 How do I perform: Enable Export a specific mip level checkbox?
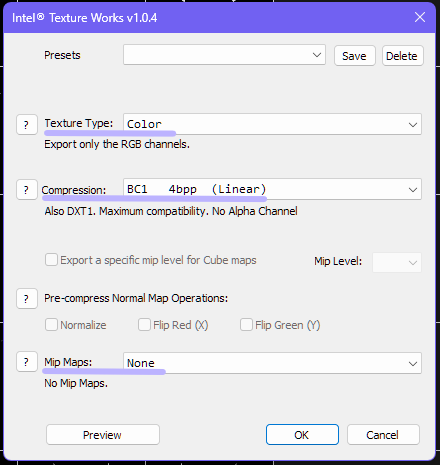(51, 260)
